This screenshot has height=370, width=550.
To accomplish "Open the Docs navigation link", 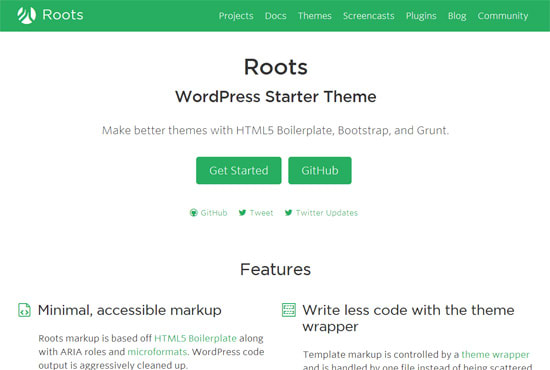I will click(x=275, y=16).
